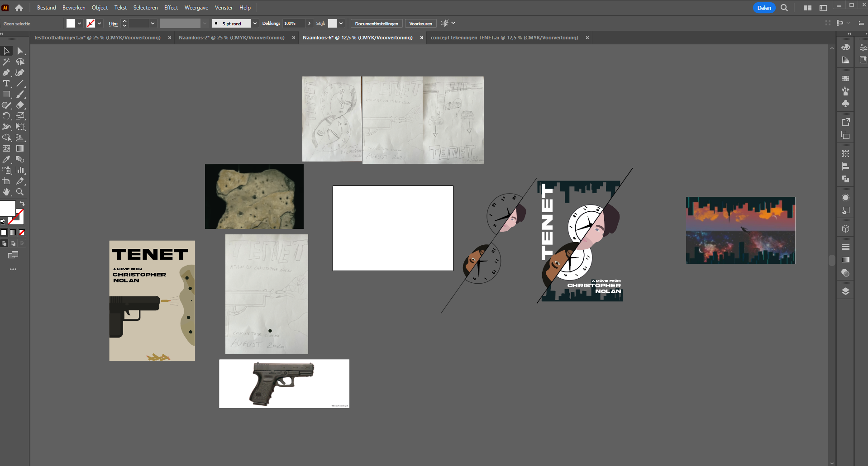Choose the Eraser tool
Viewport: 868px width, 466px height.
[x=20, y=105]
